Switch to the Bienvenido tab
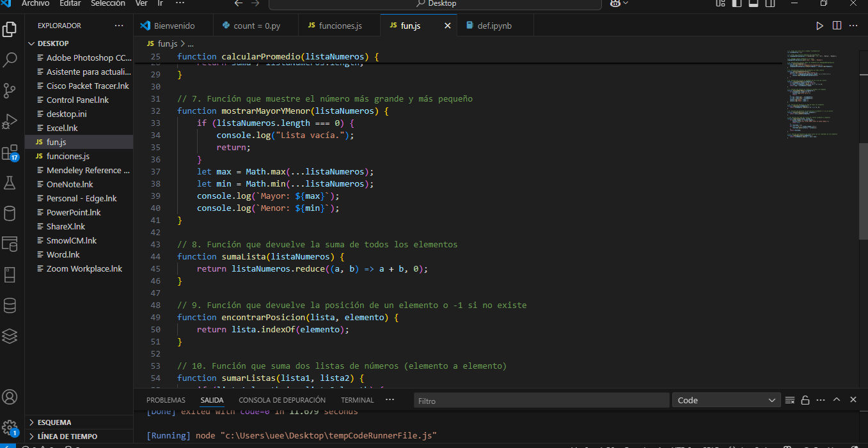Screen dimensions: 868x448 click(173, 26)
